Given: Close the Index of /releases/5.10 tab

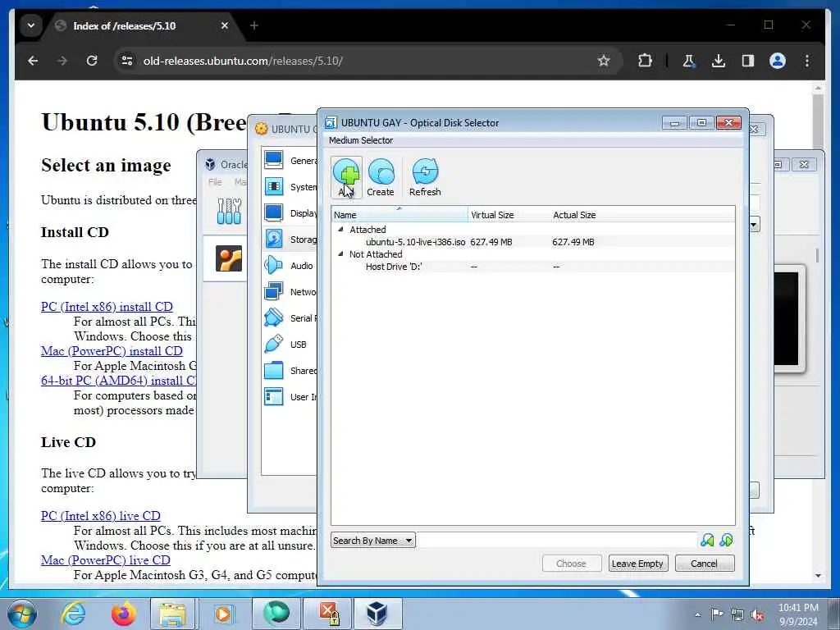Looking at the screenshot, I should (x=225, y=25).
